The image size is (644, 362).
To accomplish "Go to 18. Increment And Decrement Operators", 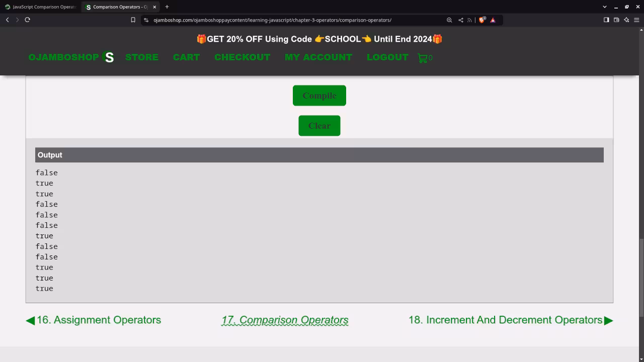I will click(x=510, y=320).
